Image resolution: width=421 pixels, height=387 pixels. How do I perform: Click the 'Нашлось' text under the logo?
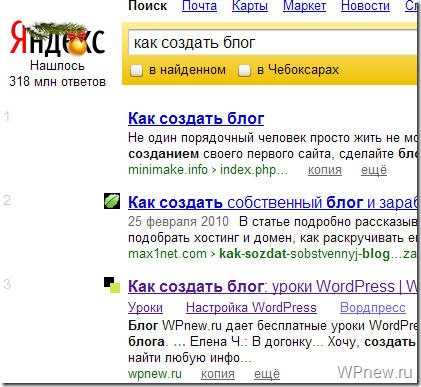click(x=57, y=65)
